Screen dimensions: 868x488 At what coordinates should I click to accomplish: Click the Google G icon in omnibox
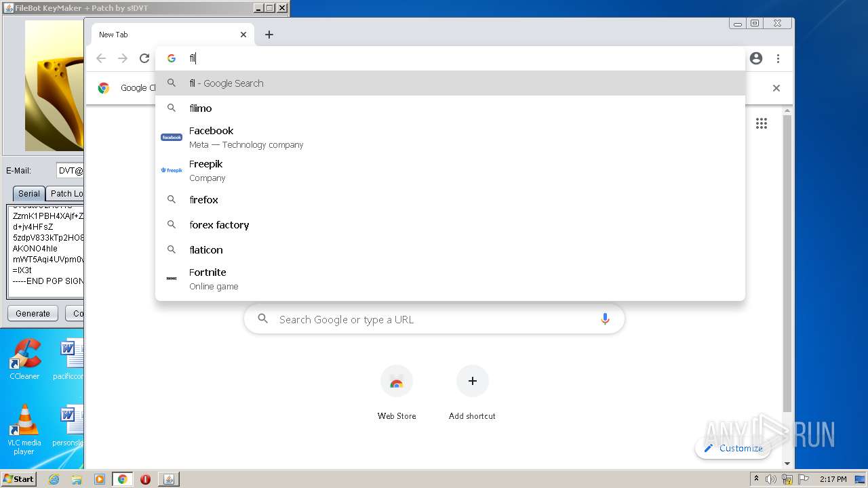tap(172, 58)
